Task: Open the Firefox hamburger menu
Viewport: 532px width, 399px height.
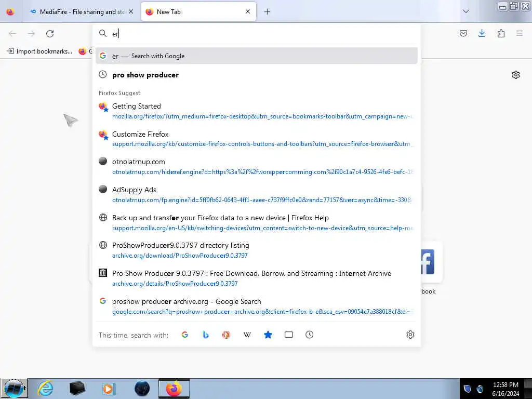Action: [x=520, y=33]
